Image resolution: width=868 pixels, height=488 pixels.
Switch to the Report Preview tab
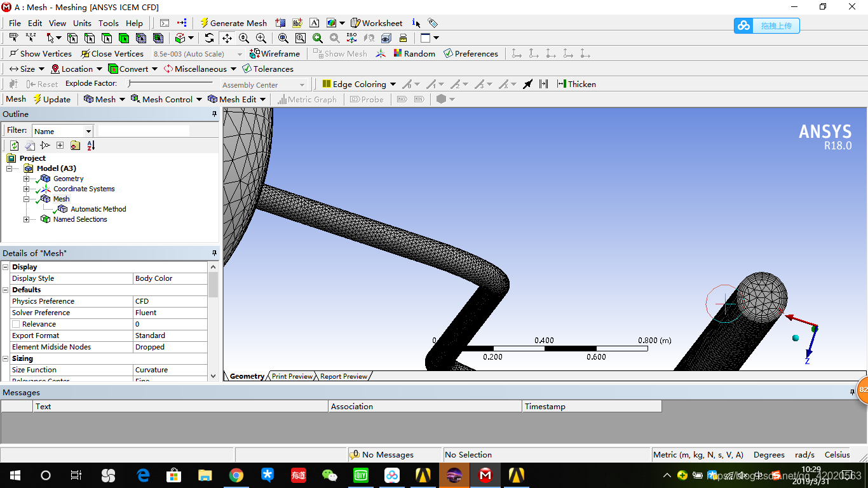[x=343, y=376]
